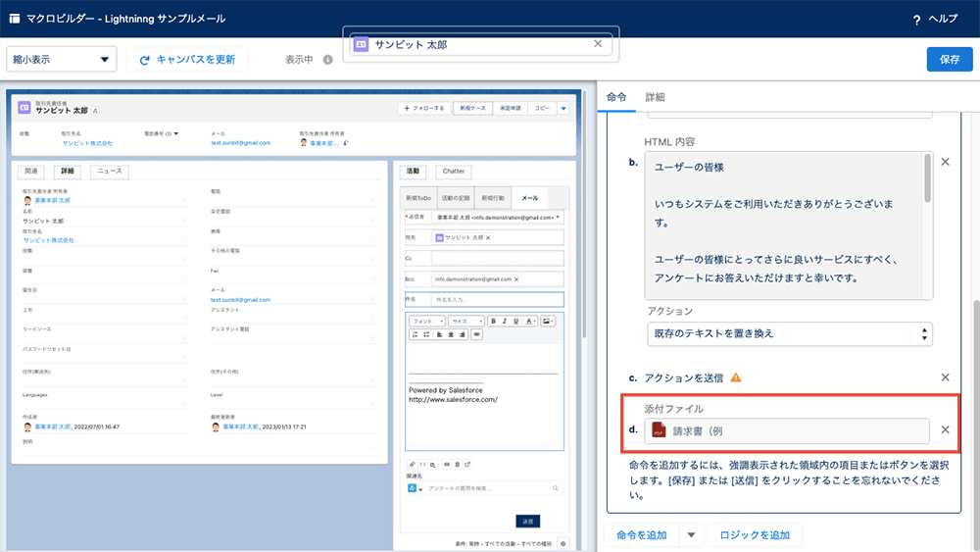Switch to the 命令 tab
Viewport: 980px width, 552px height.
[616, 97]
